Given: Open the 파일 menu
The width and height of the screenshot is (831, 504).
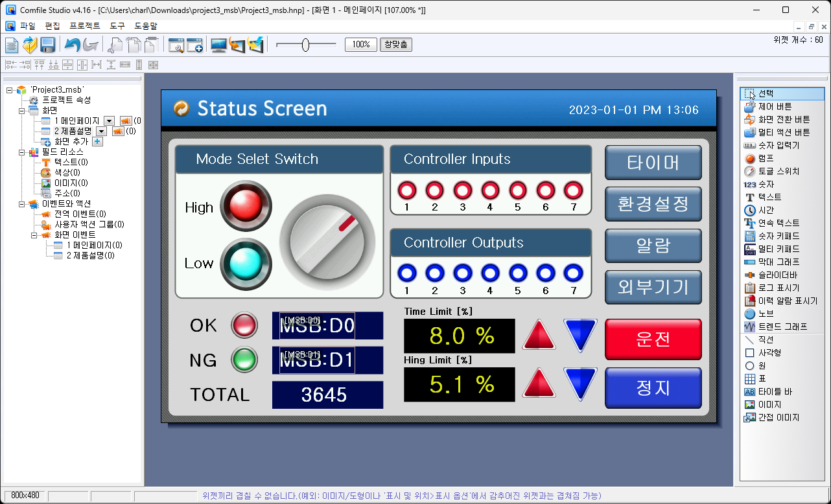Looking at the screenshot, I should pos(28,26).
